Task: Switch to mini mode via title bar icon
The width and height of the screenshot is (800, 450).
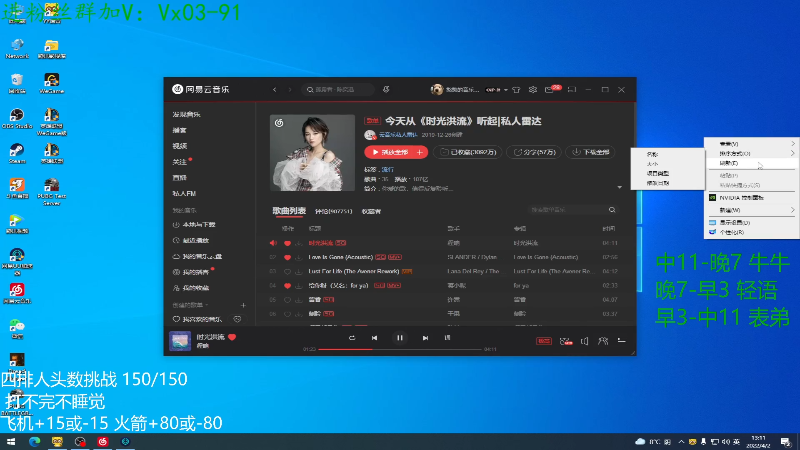Action: (x=572, y=89)
